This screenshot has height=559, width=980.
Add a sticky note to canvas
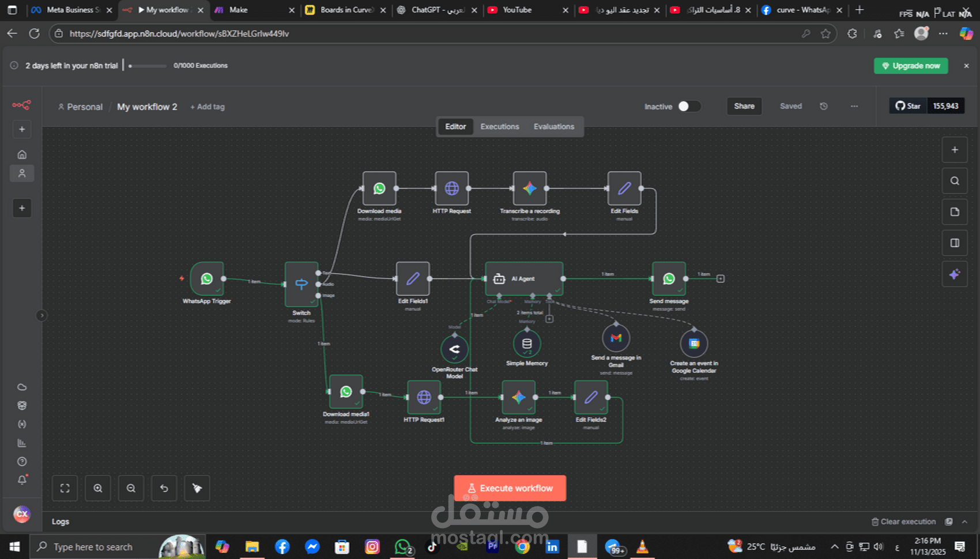pos(955,212)
